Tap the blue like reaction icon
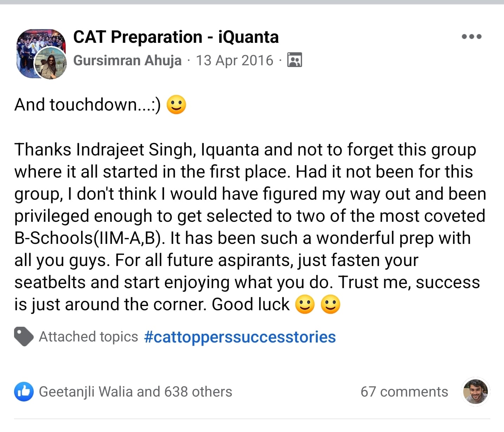The width and height of the screenshot is (504, 432). pyautogui.click(x=24, y=391)
